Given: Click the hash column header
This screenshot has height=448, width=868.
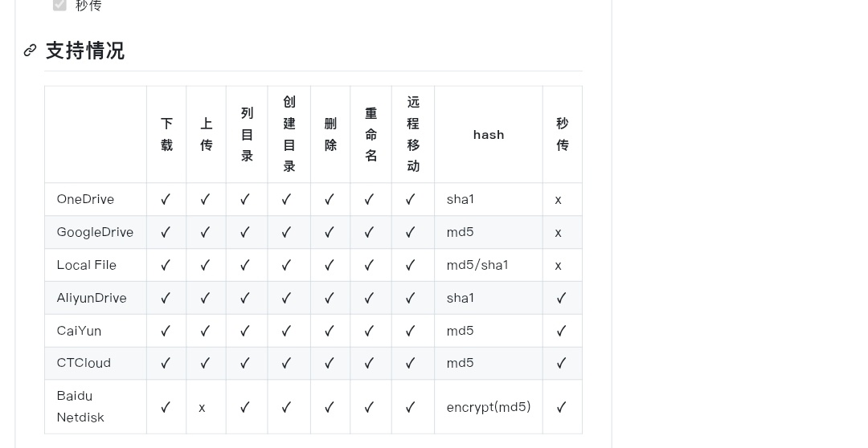Looking at the screenshot, I should [x=489, y=134].
